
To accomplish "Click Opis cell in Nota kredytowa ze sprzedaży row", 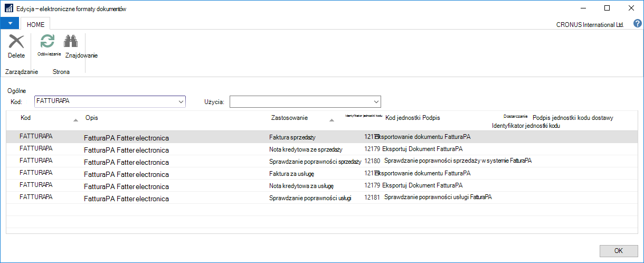I will pos(127,151).
